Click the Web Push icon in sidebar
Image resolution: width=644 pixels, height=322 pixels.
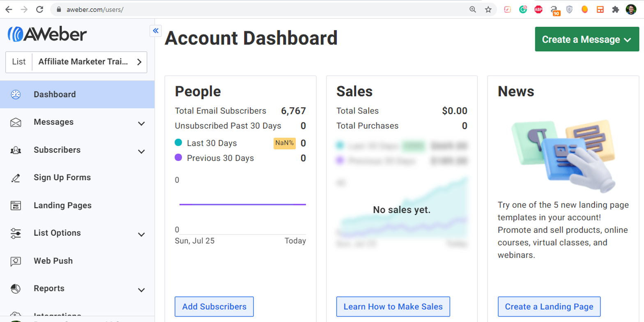coord(16,261)
